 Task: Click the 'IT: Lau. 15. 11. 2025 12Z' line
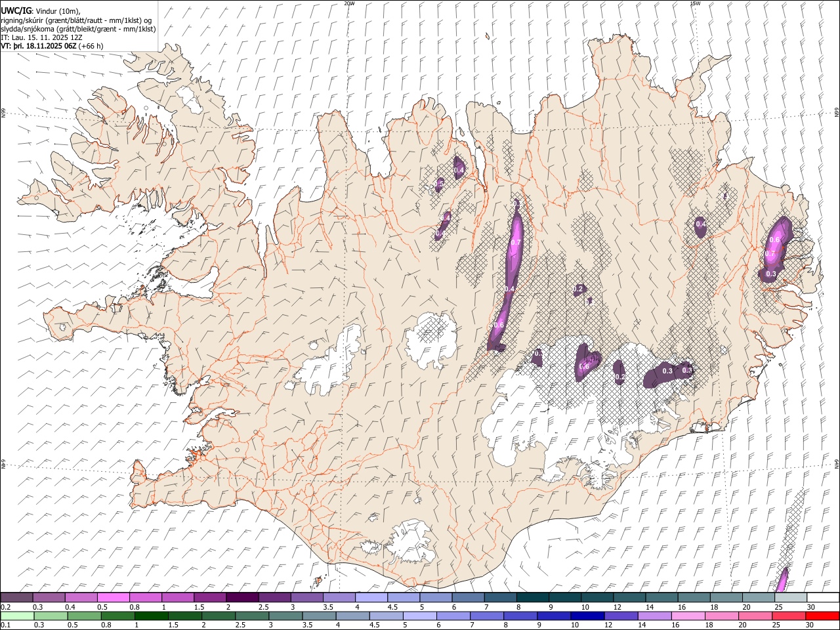tap(41, 37)
